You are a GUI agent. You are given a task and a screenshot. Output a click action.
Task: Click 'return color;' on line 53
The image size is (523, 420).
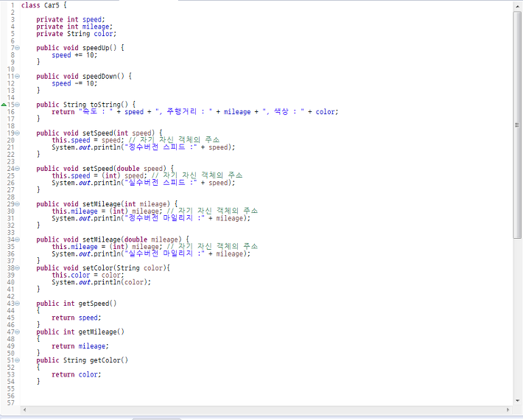click(x=77, y=374)
